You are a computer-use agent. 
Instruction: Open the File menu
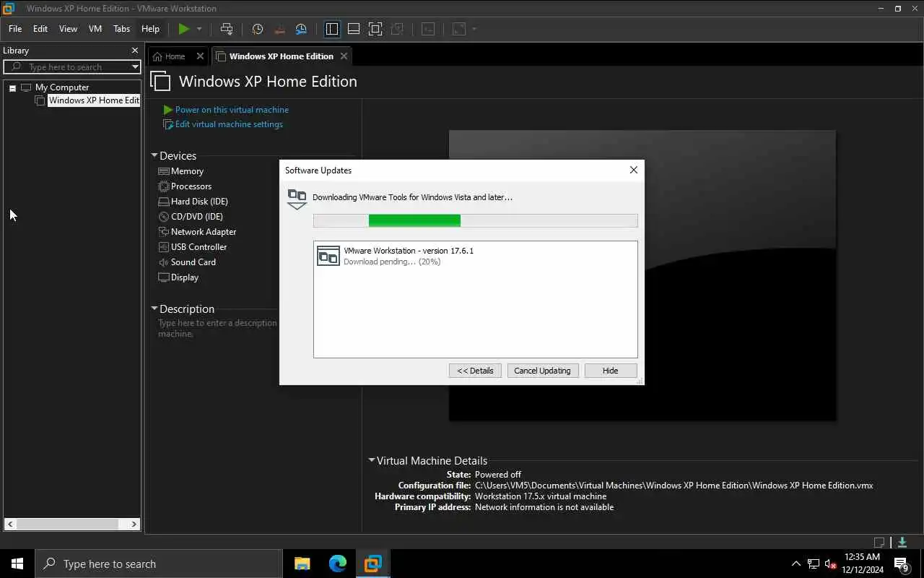click(x=15, y=29)
